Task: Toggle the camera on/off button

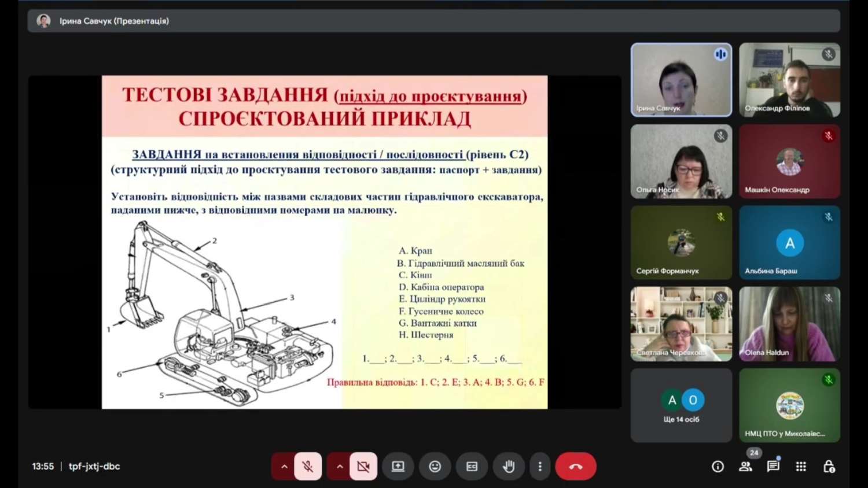Action: pos(363,467)
